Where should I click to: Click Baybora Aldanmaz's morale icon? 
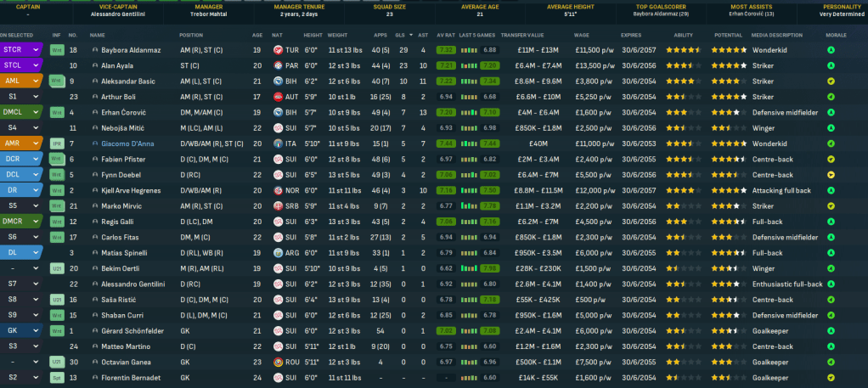830,50
